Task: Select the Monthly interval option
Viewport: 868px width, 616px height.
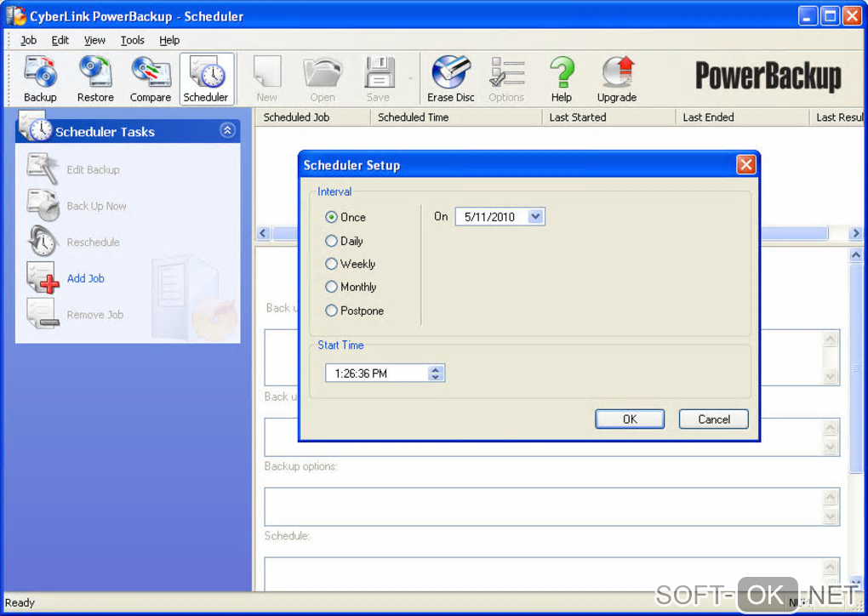Action: point(351,288)
